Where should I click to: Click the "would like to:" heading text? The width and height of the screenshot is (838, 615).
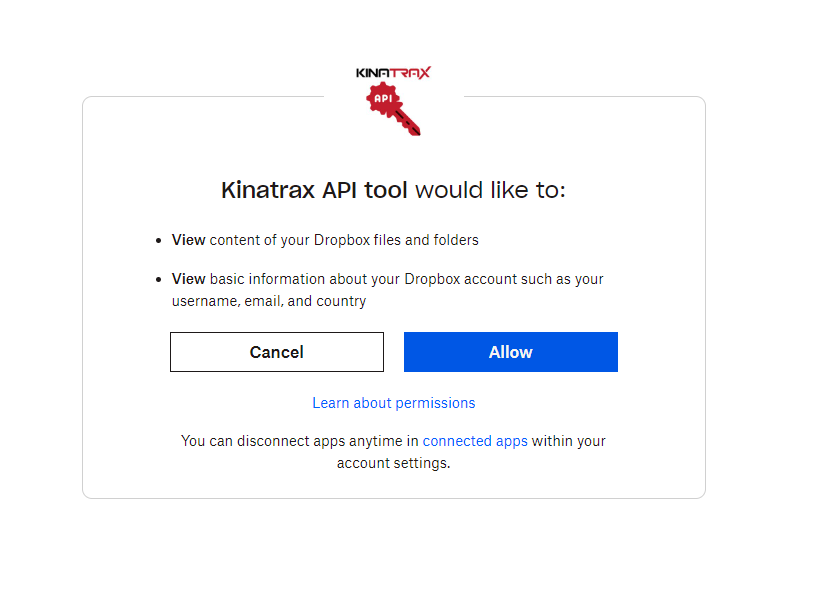tap(490, 190)
